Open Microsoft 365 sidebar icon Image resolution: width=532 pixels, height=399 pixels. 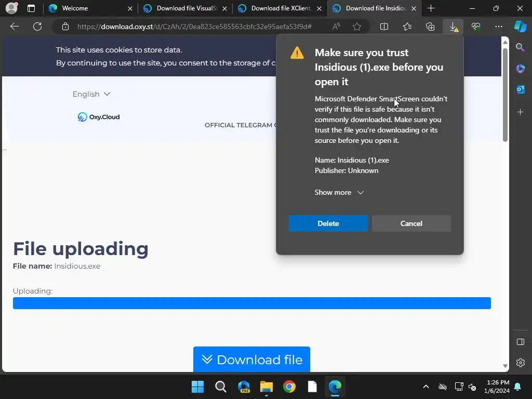pyautogui.click(x=520, y=69)
